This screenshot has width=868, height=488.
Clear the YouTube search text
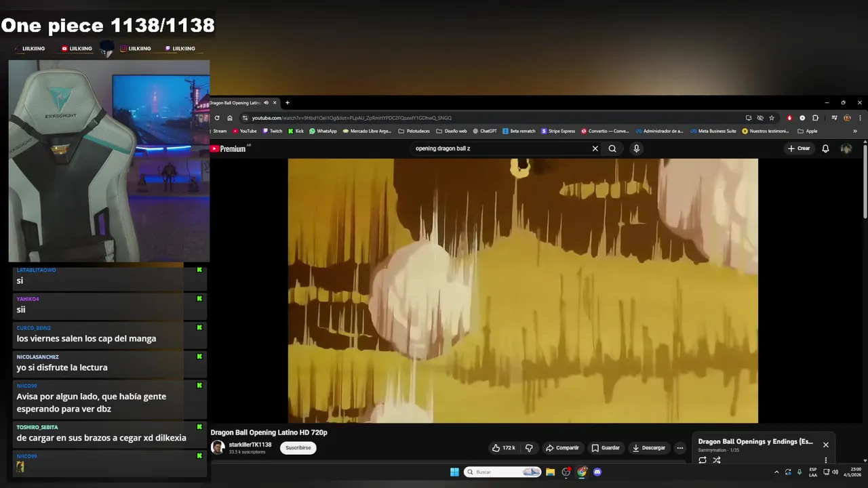tap(595, 148)
